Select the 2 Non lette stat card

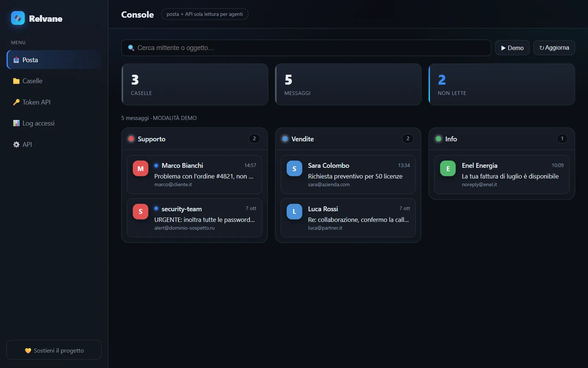pos(502,84)
